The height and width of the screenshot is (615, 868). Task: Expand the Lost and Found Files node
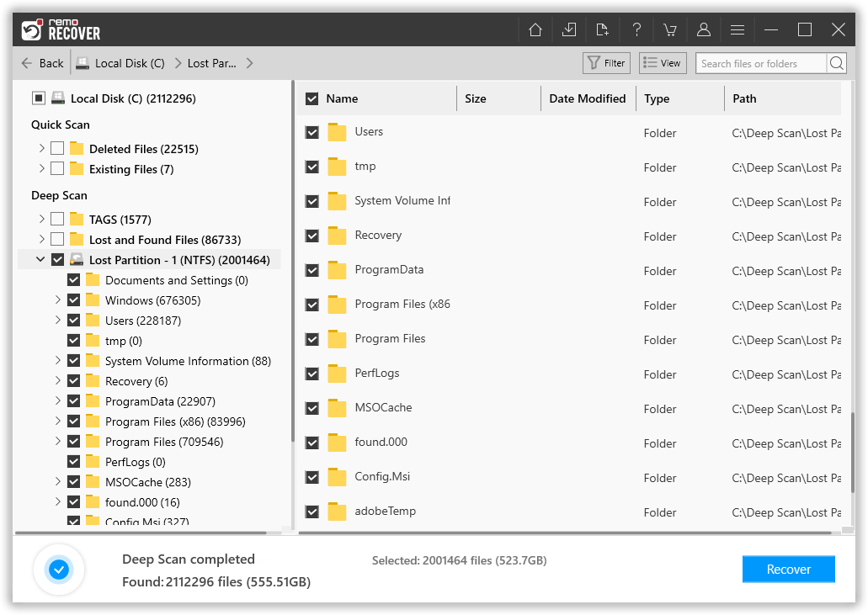41,239
